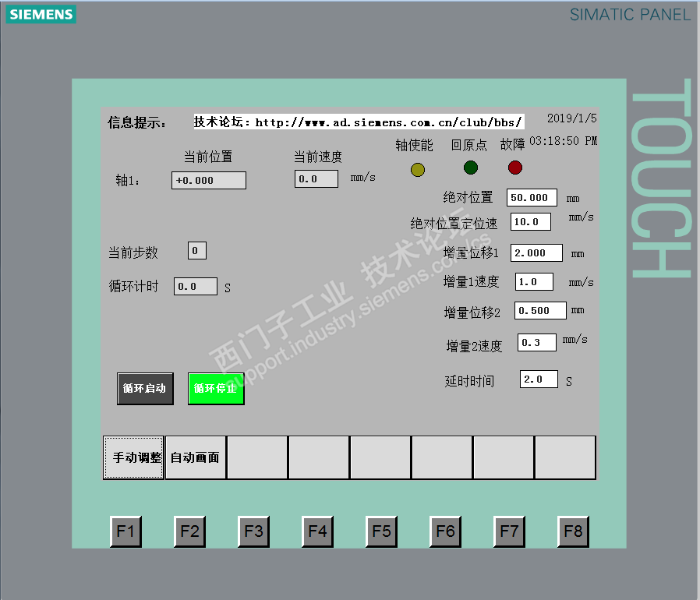This screenshot has width=700, height=600.
Task: Click the red 故障 indicator lamp
Action: coord(515,168)
